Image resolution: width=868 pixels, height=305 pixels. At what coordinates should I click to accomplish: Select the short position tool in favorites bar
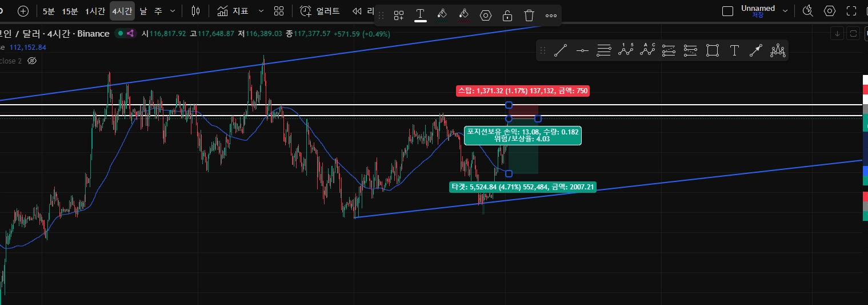690,50
